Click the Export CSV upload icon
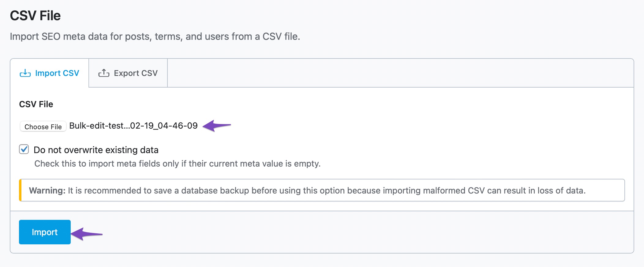 104,73
